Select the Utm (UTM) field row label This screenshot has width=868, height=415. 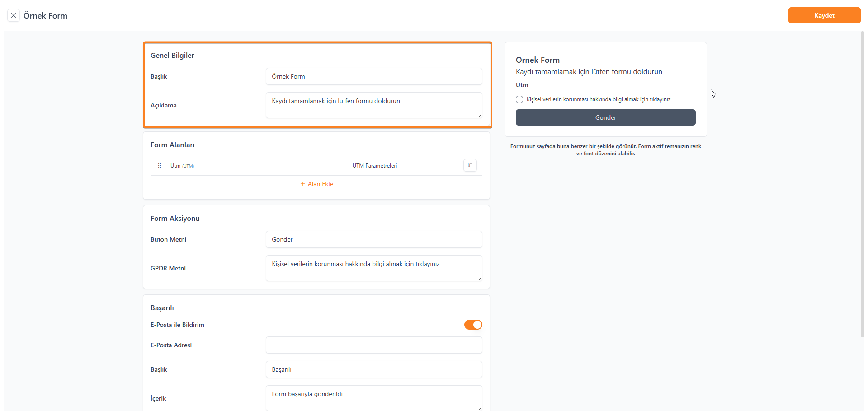click(x=182, y=166)
